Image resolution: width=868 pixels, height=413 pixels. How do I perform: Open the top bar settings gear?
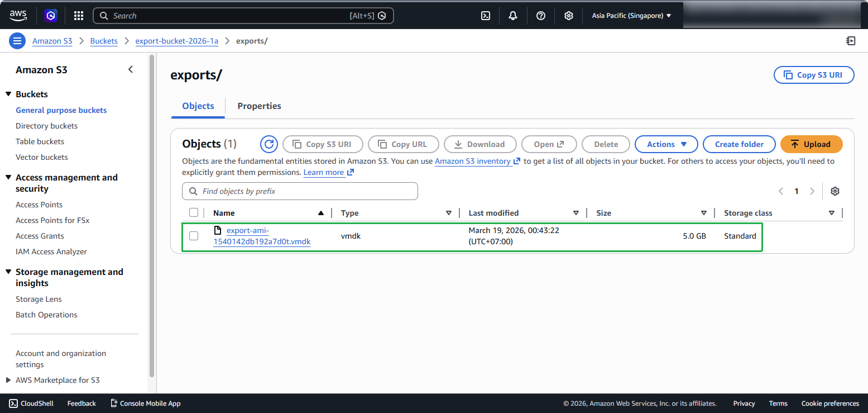pos(568,16)
